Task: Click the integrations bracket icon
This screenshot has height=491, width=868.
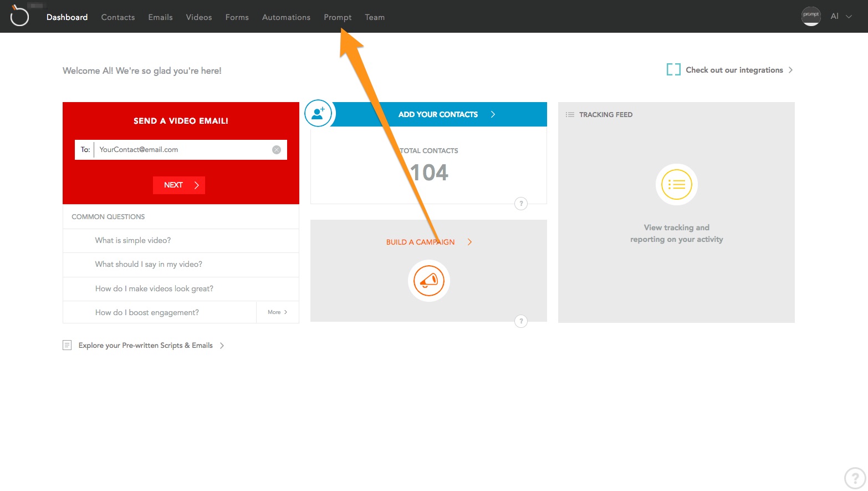Action: [673, 69]
